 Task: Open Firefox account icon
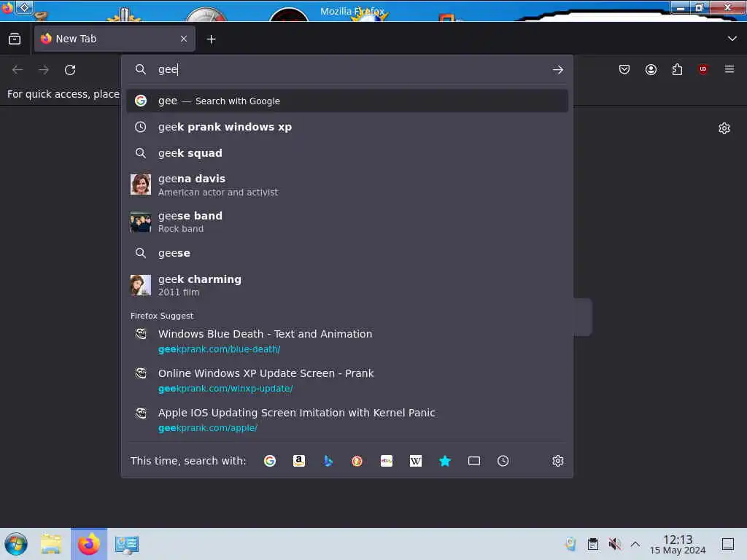651,69
